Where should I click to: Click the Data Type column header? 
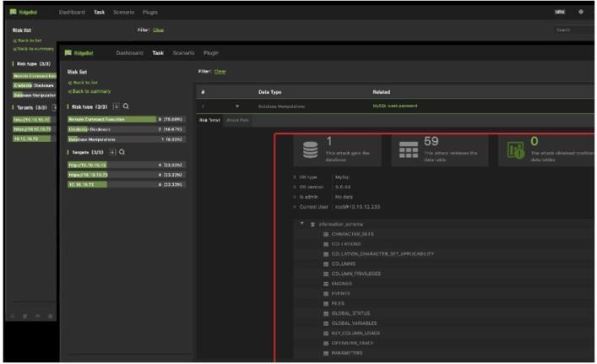269,92
